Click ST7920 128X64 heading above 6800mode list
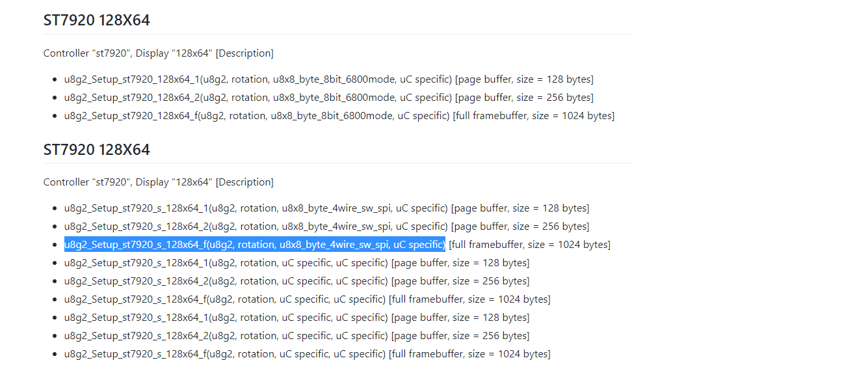This screenshot has height=371, width=868. (x=97, y=20)
